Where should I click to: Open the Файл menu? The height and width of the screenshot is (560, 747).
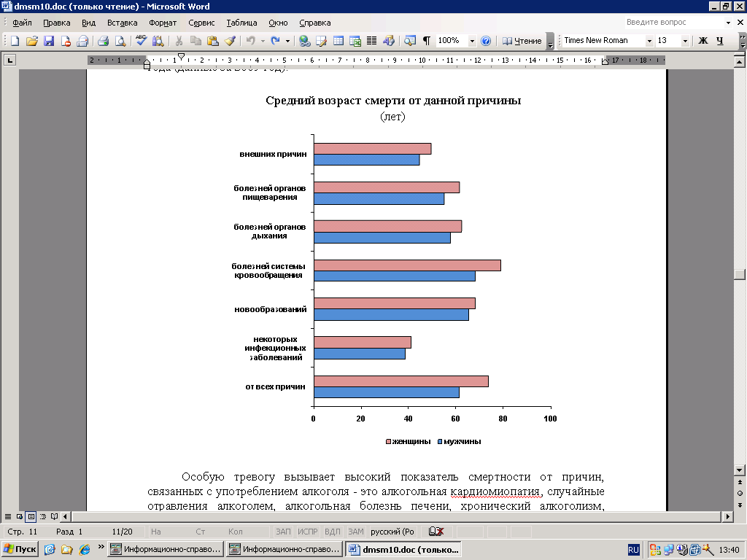(x=22, y=23)
